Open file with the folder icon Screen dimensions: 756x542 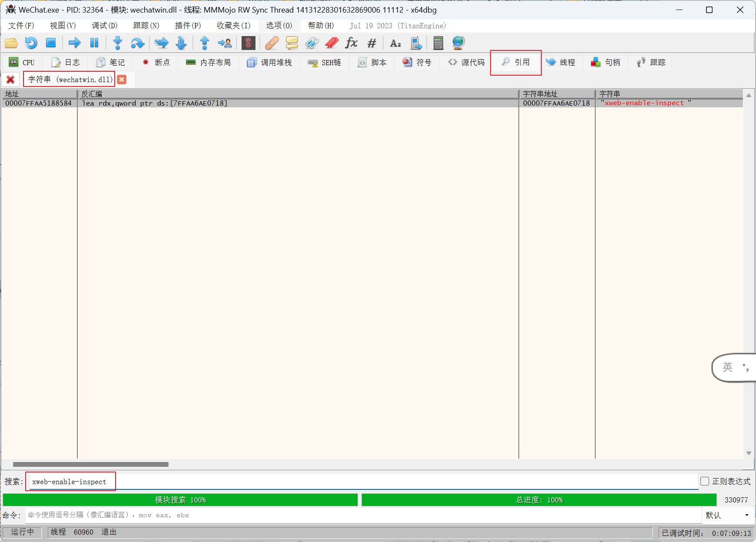(x=11, y=43)
